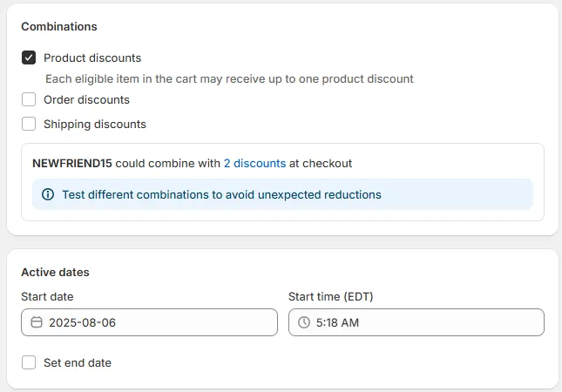Click the info icon in the blue banner
The image size is (562, 392).
click(48, 194)
